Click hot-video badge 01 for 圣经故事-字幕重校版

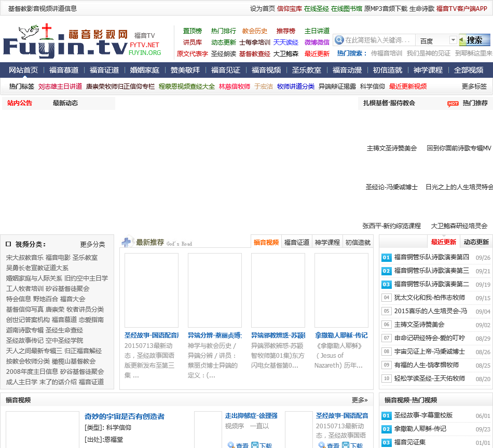[x=386, y=416]
